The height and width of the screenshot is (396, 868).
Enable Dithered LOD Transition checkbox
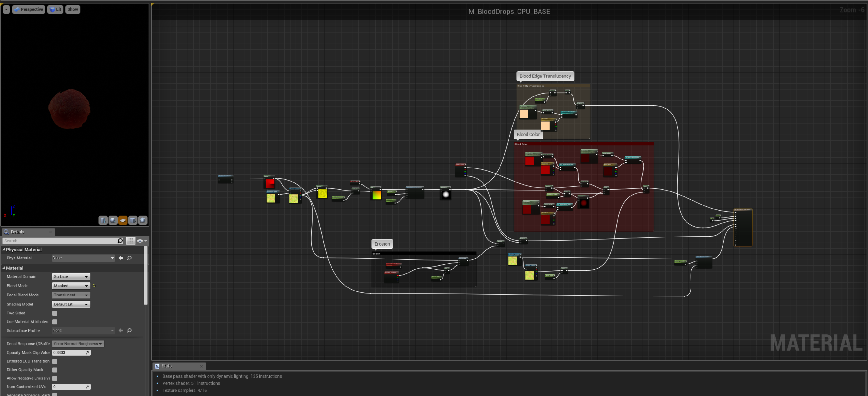[x=55, y=361]
